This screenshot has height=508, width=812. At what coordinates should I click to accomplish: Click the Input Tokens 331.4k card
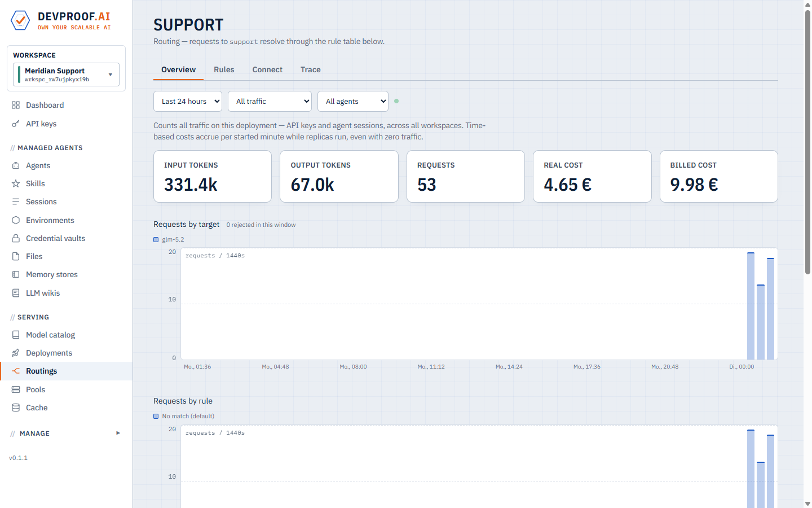(x=213, y=176)
